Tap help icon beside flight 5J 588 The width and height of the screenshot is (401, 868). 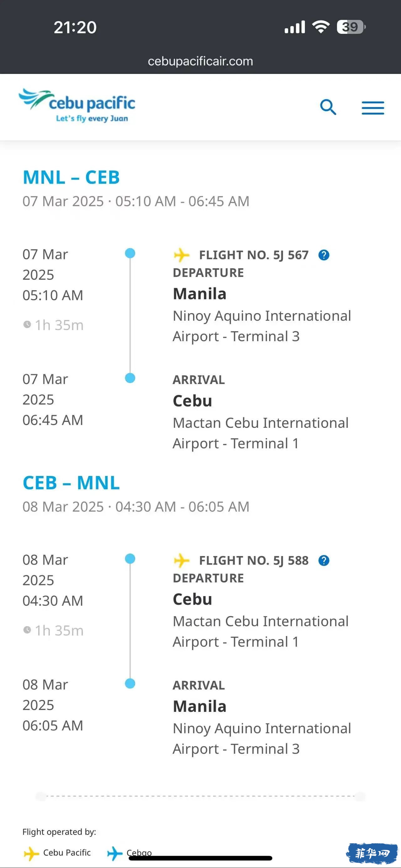324,561
